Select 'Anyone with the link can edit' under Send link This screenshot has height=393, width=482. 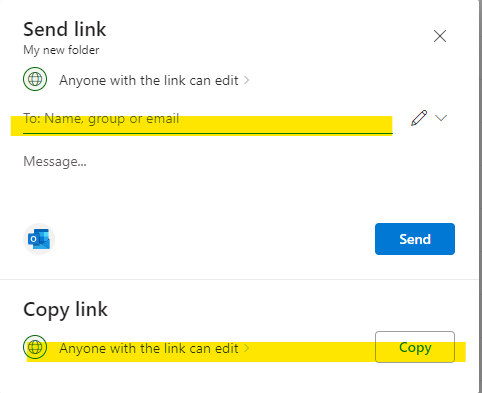click(x=149, y=80)
